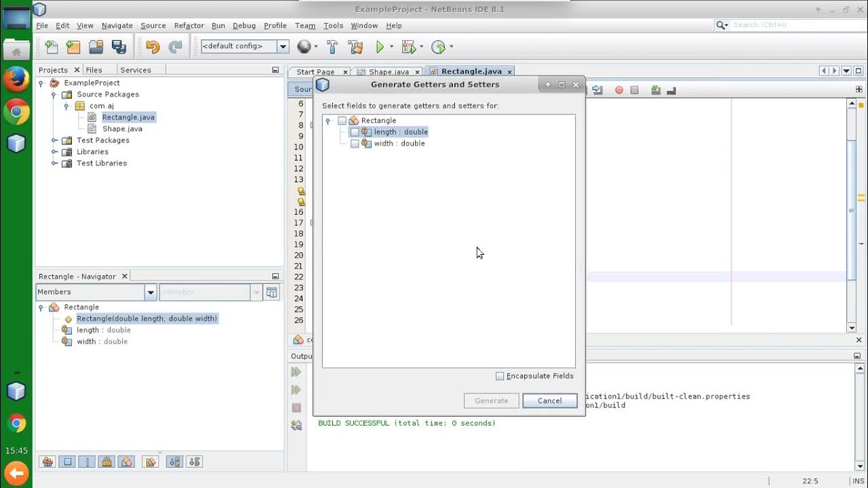Image resolution: width=868 pixels, height=488 pixels.
Task: Expand the Libraries node
Action: pos(54,152)
